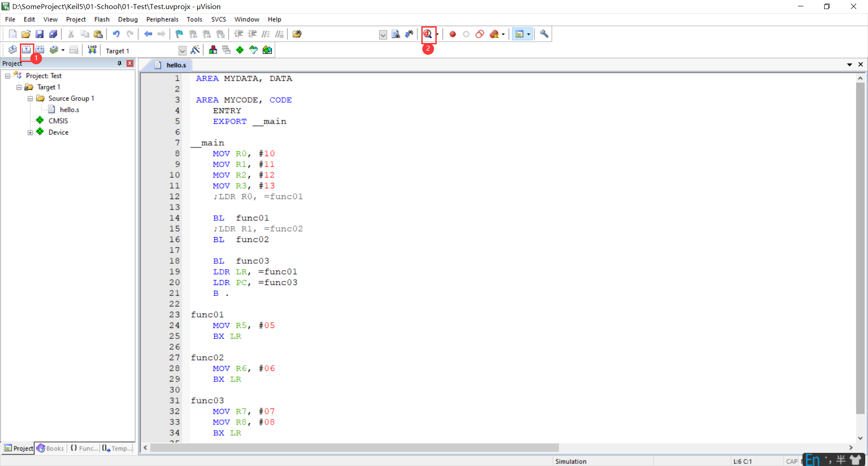Switch to the Functions tab
The height and width of the screenshot is (466, 868).
(84, 448)
